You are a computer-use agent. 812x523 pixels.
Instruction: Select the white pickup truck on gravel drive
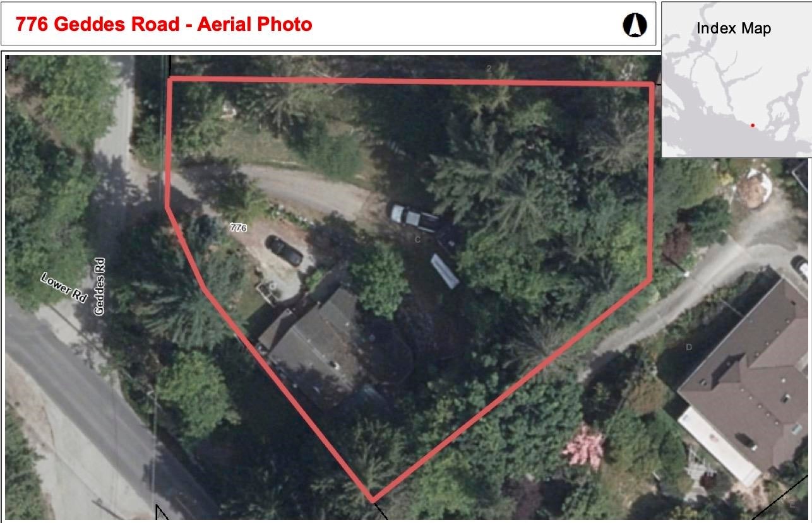pos(414,218)
